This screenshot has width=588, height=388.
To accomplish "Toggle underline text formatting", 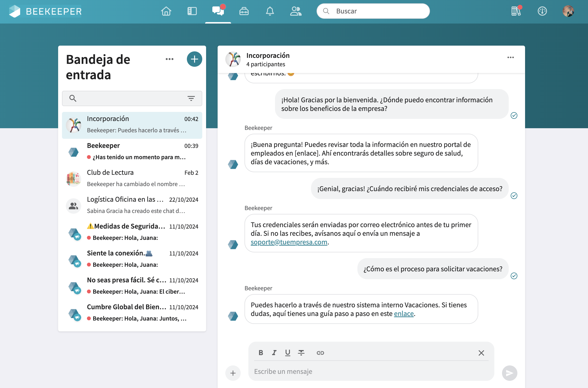I will [288, 353].
